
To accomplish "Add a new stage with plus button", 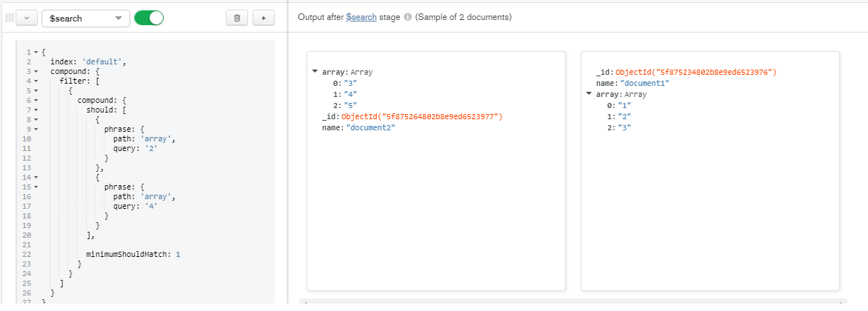I will [x=264, y=18].
